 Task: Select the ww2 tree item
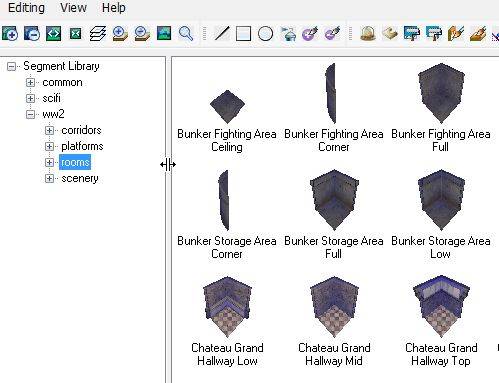(53, 114)
